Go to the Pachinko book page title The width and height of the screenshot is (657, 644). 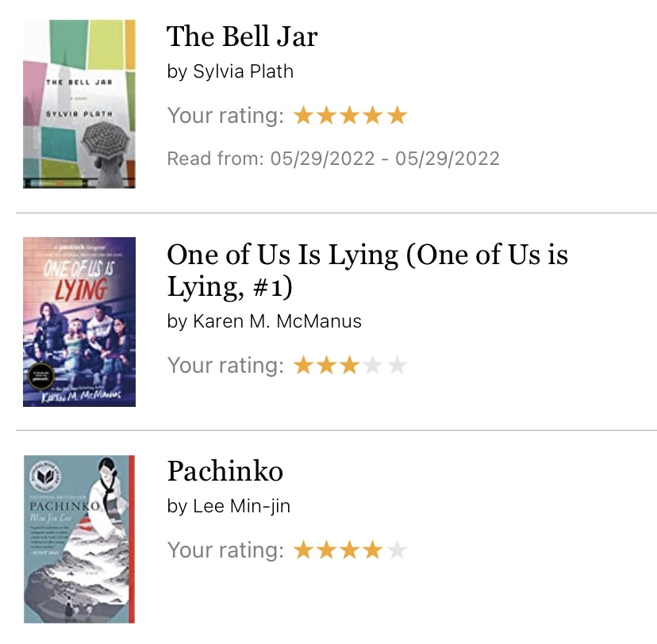click(225, 471)
